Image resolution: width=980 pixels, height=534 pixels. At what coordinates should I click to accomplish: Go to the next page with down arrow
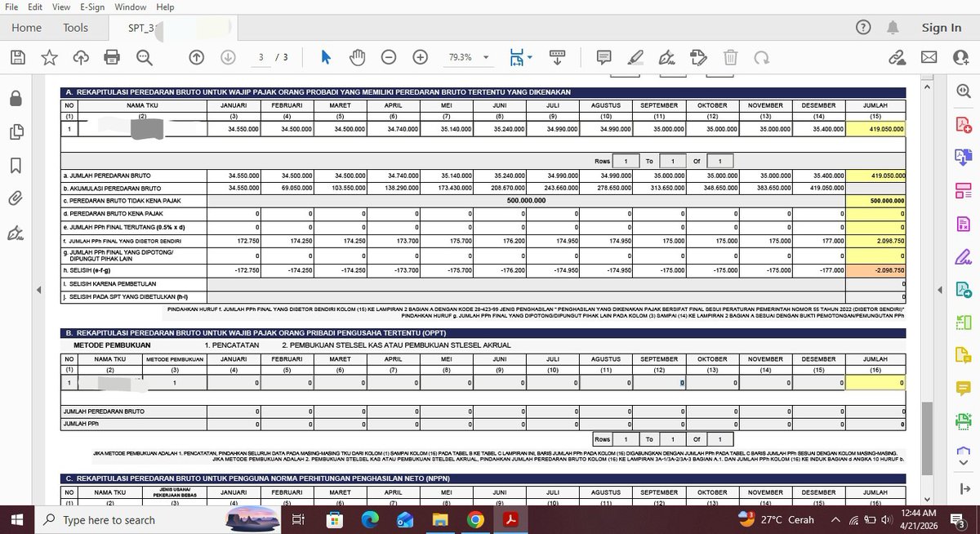(x=228, y=57)
